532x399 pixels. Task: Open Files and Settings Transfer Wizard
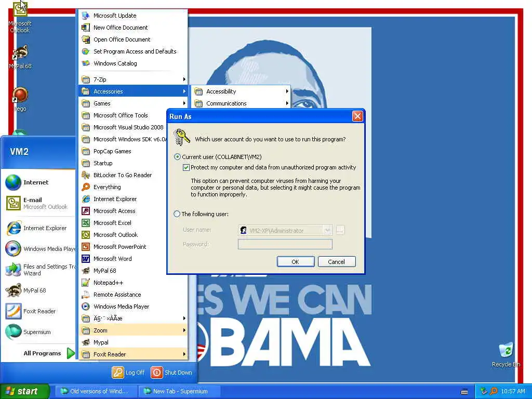(x=39, y=270)
